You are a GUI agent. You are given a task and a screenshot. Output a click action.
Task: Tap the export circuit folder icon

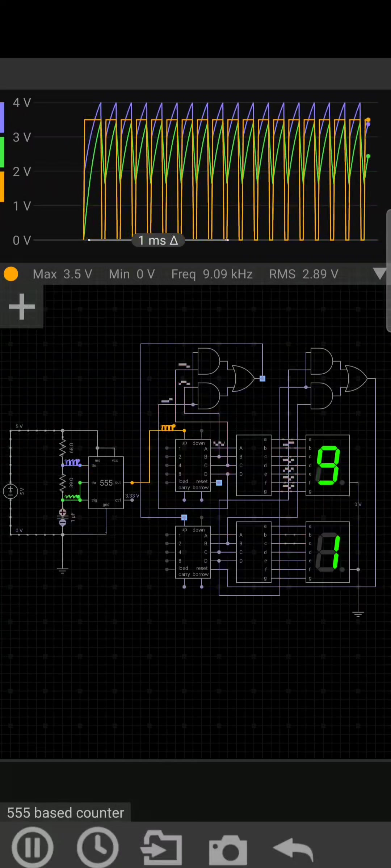click(162, 847)
